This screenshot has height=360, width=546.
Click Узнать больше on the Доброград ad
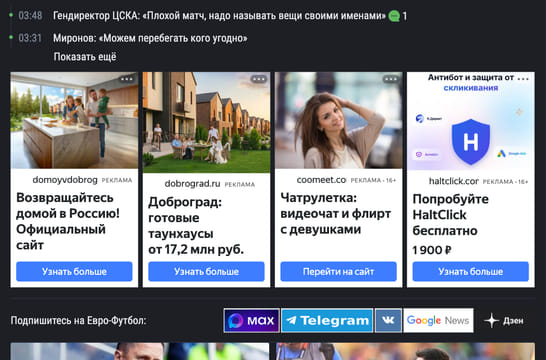pos(206,271)
